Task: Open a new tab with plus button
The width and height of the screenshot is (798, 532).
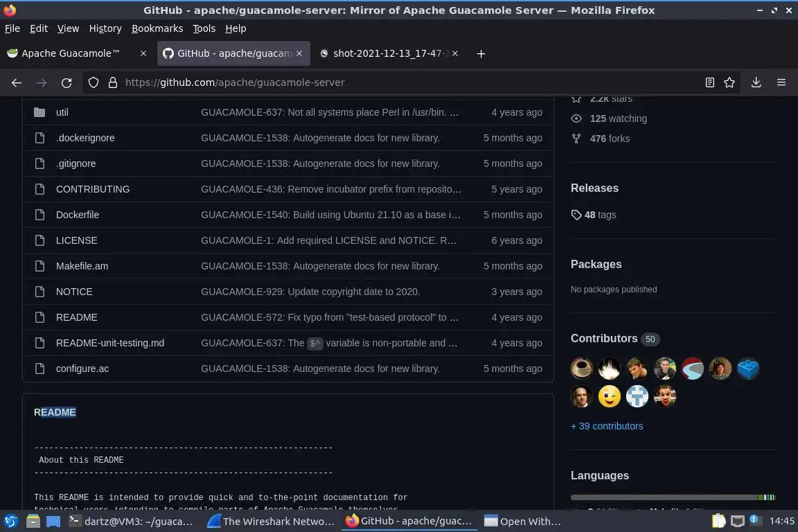Action: tap(481, 53)
